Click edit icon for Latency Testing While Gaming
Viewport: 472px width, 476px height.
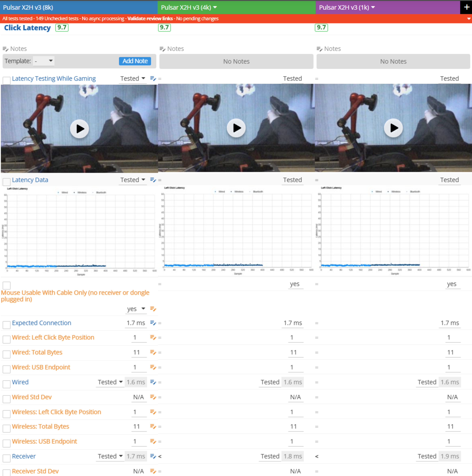tap(153, 79)
